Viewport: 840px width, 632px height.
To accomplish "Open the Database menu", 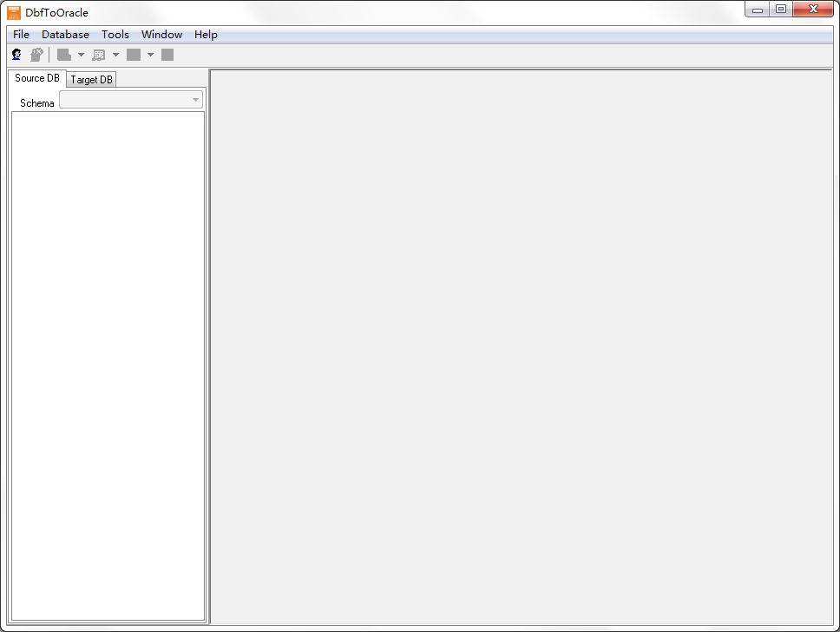I will click(65, 34).
